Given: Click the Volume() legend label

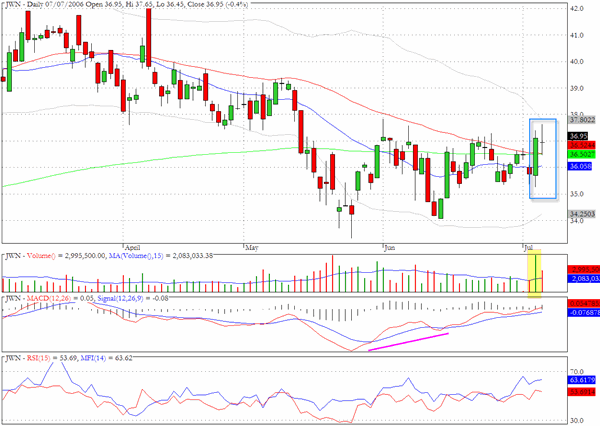Looking at the screenshot, I should (41, 256).
